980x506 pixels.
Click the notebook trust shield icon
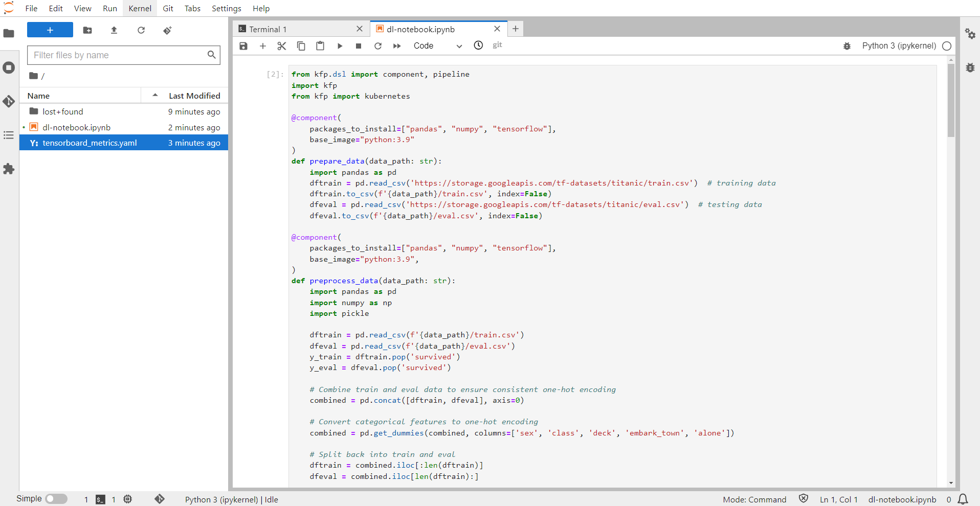(x=804, y=499)
